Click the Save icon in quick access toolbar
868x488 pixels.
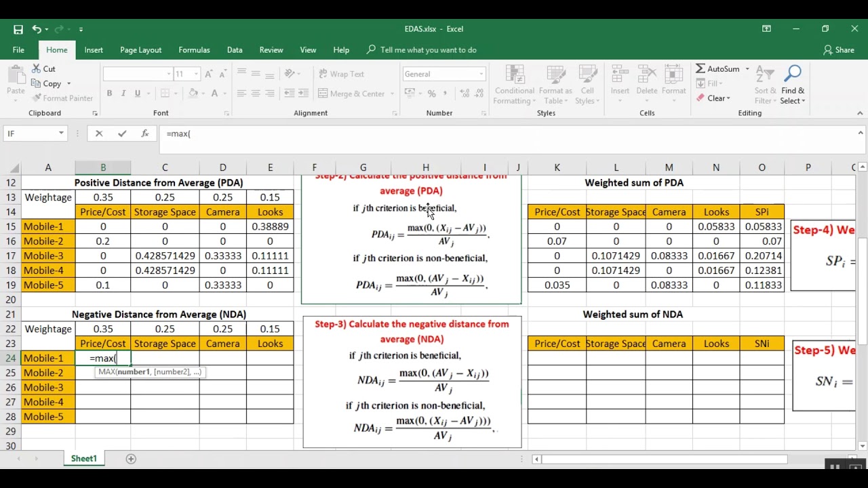(18, 29)
